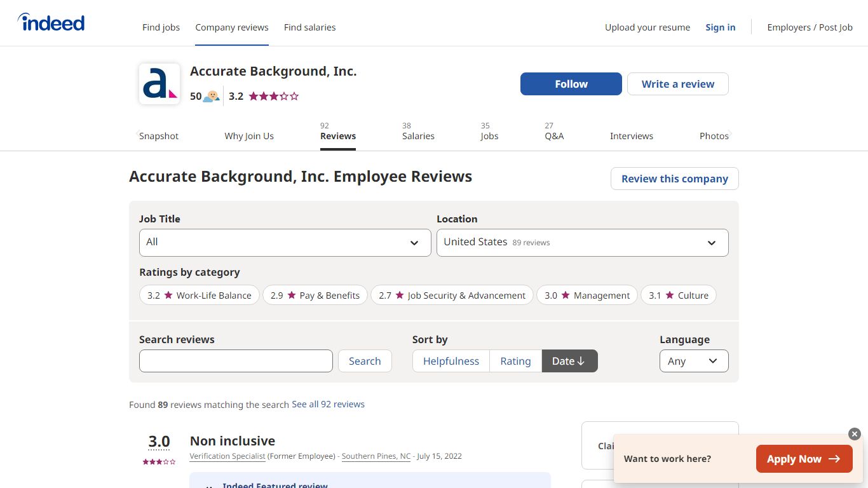Click the Southern Pines, NC location link
Image resolution: width=868 pixels, height=488 pixels.
click(376, 456)
